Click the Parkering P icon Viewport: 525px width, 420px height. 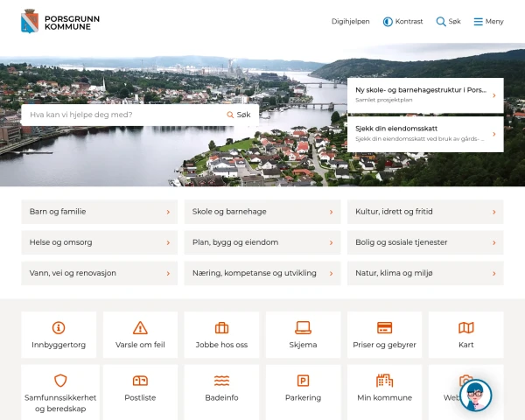pyautogui.click(x=303, y=381)
